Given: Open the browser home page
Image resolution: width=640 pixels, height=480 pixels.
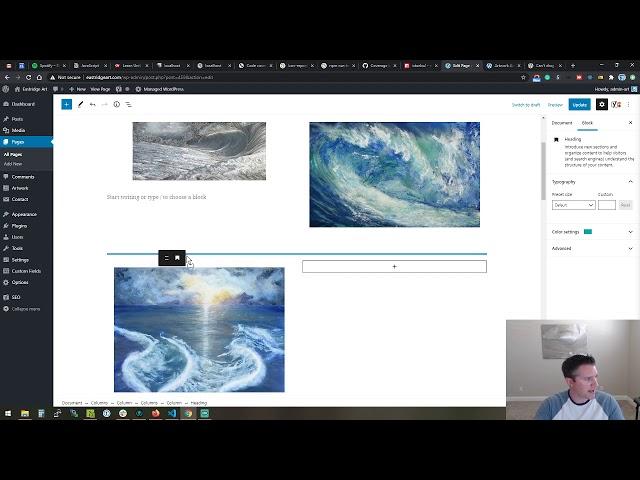Looking at the screenshot, I should pos(39,77).
